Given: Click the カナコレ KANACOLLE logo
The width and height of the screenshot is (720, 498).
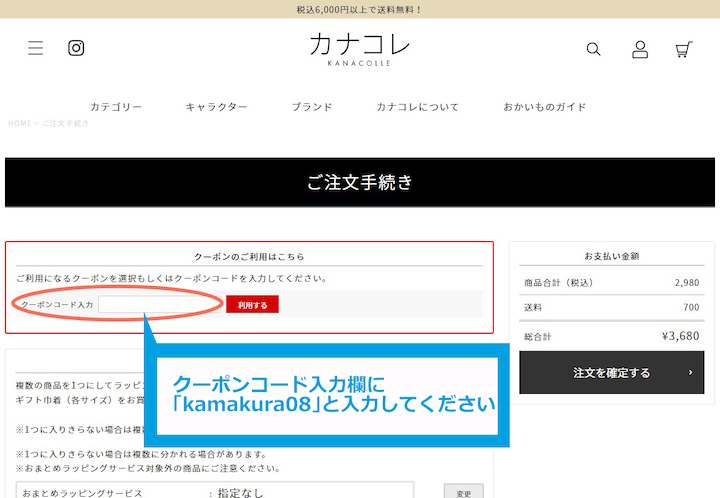Looking at the screenshot, I should pyautogui.click(x=360, y=50).
